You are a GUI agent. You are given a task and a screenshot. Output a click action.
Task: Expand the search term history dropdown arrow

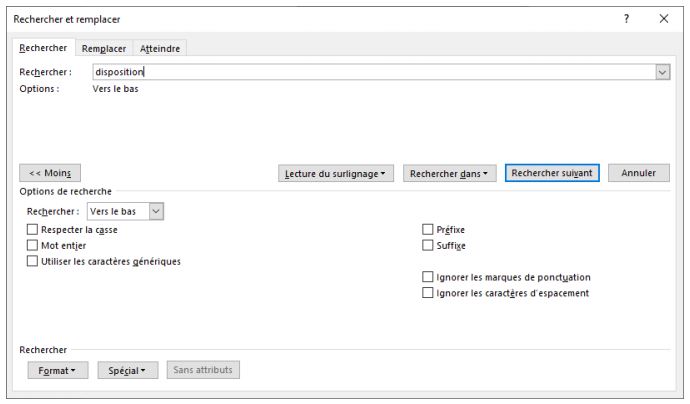coord(662,72)
